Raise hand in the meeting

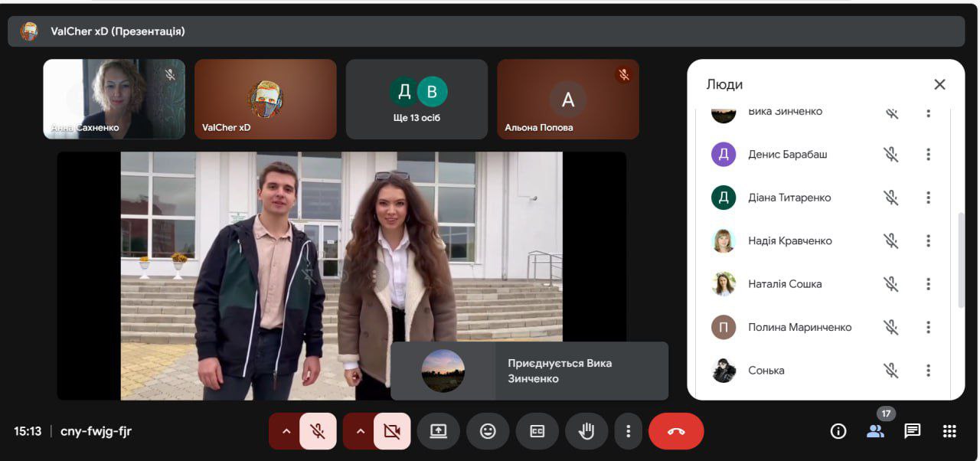click(x=586, y=431)
